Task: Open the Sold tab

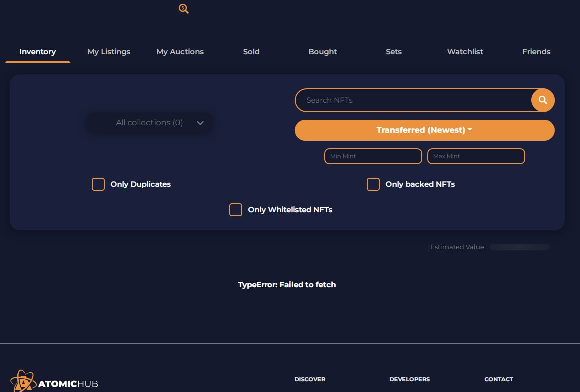Action: coord(251,52)
